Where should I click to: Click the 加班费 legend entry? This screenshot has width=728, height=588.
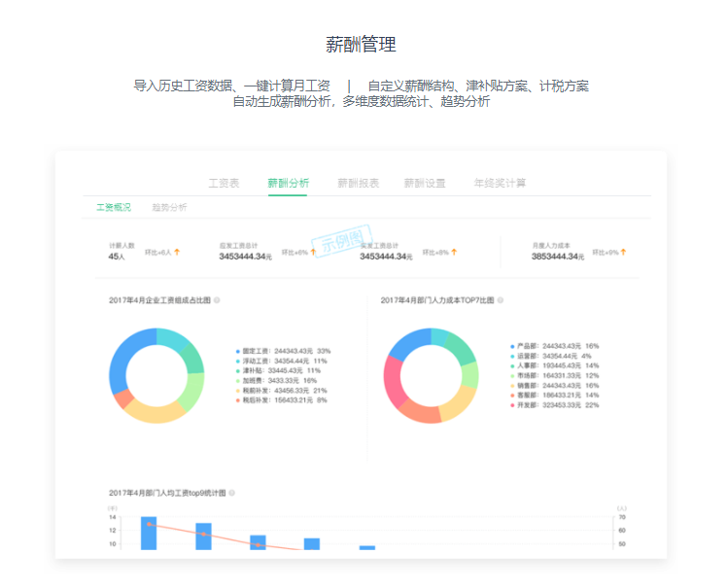click(276, 380)
